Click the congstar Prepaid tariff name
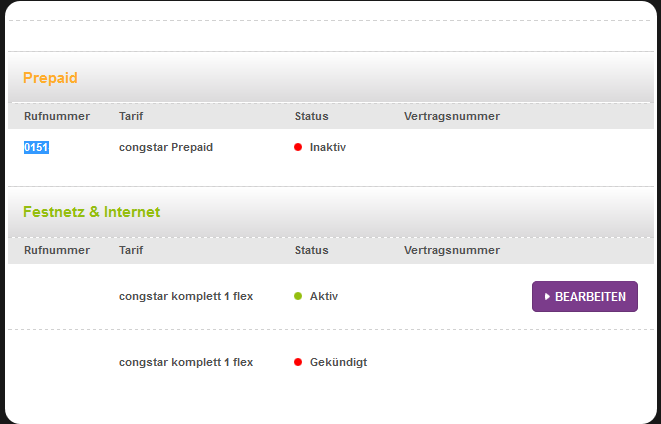The width and height of the screenshot is (661, 424). 166,147
